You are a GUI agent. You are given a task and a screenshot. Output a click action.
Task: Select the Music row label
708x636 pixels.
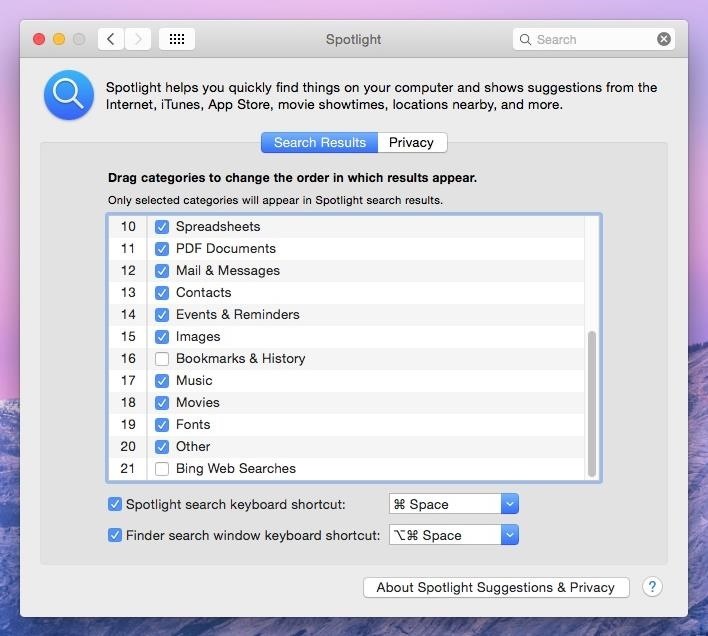tap(194, 381)
